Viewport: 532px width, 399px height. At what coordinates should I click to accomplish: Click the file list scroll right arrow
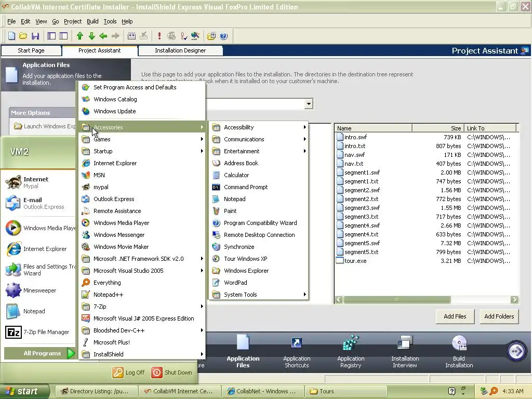514,299
